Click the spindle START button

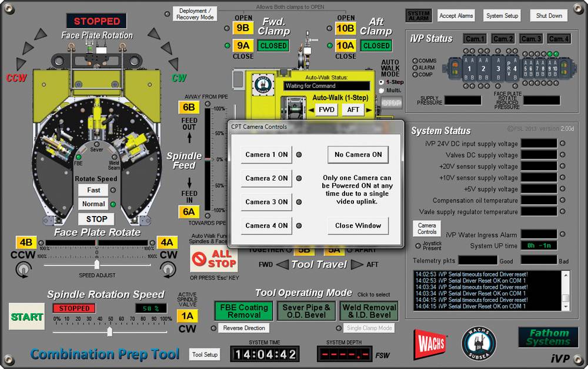point(26,317)
